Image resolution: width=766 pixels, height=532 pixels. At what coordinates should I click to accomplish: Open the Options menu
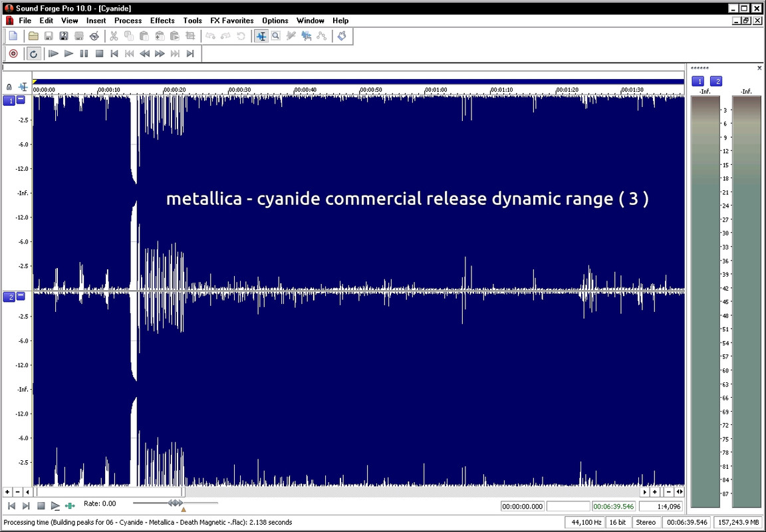(x=275, y=21)
